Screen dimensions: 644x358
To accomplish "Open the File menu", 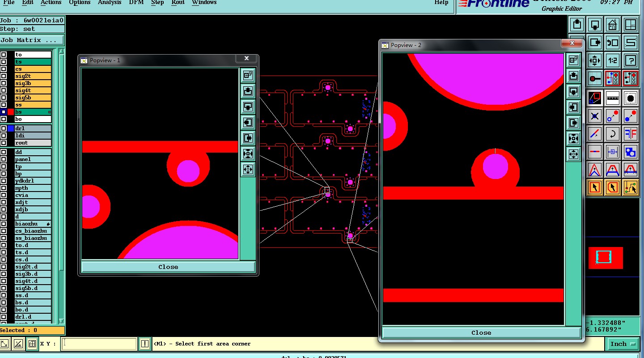I will click(x=8, y=3).
